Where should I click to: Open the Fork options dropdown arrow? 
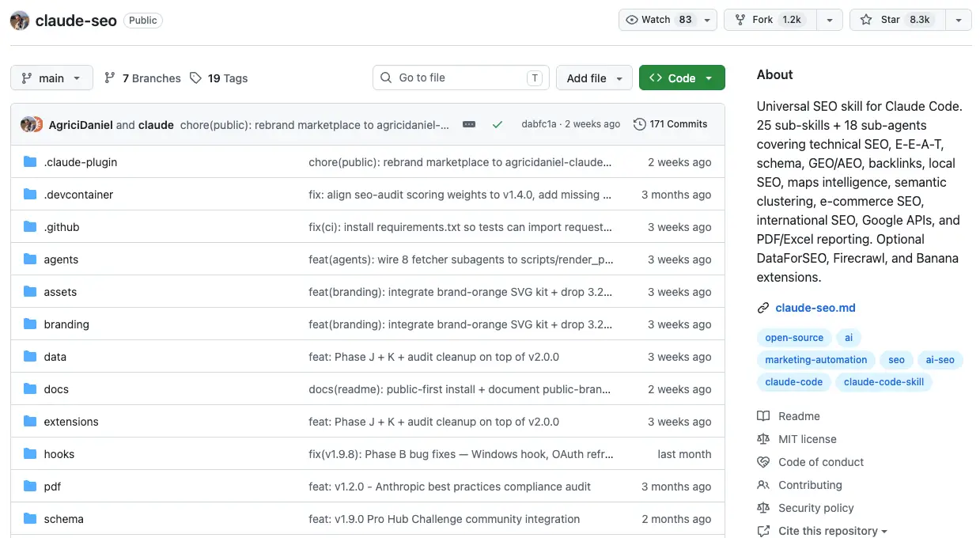click(829, 20)
